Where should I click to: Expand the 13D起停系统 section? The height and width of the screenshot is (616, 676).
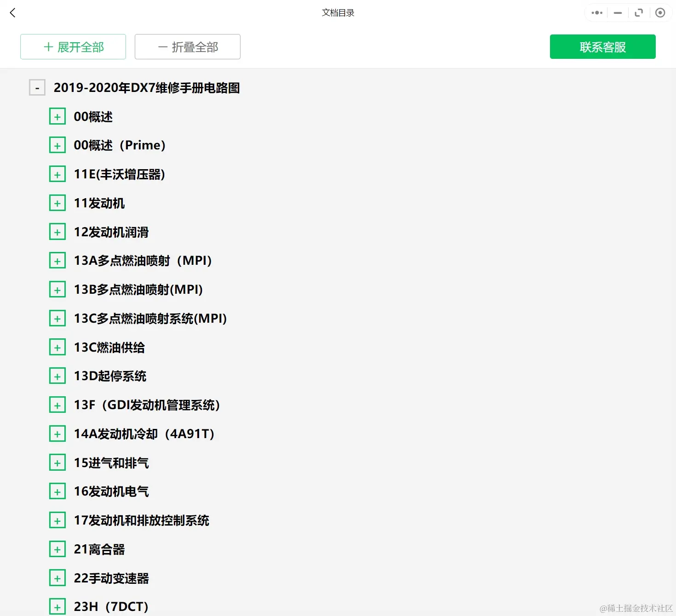click(57, 375)
